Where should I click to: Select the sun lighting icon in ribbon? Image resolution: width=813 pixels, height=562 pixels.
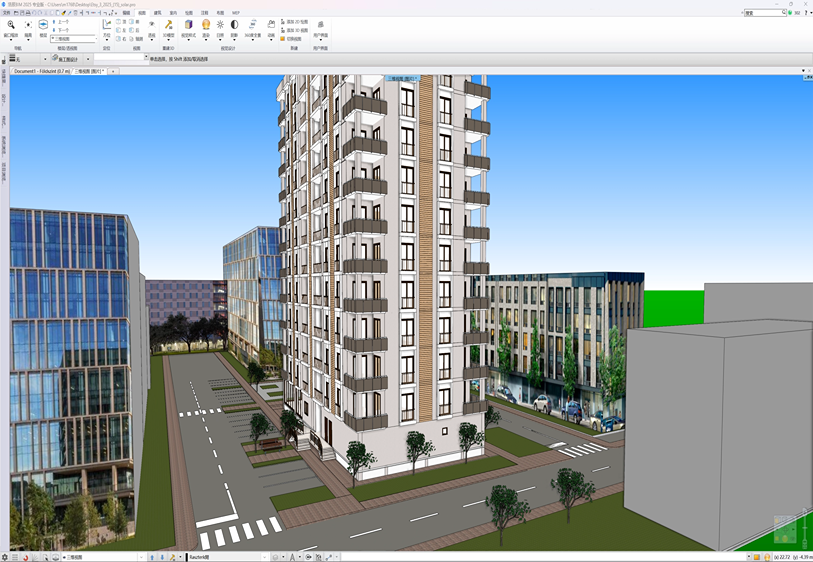(220, 25)
